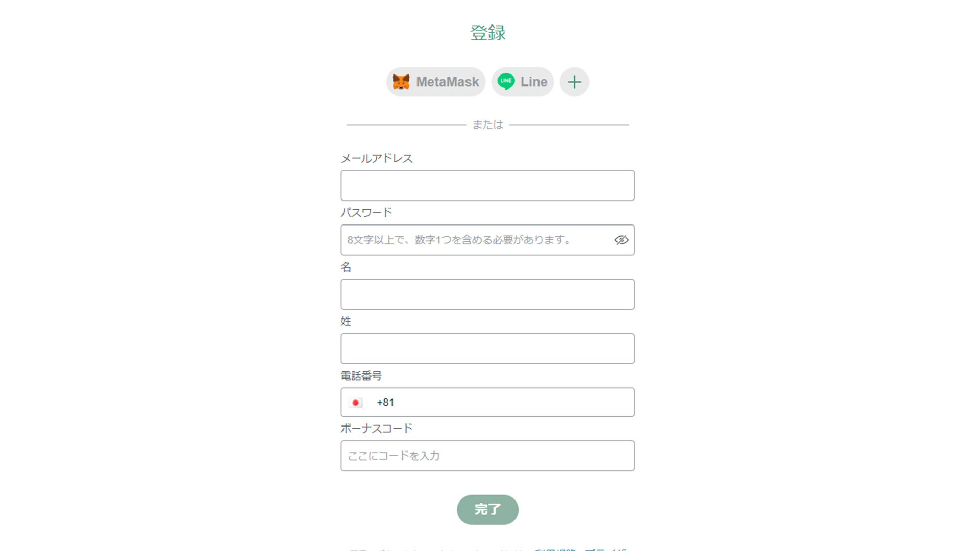Click the パスワード field label

click(x=366, y=213)
